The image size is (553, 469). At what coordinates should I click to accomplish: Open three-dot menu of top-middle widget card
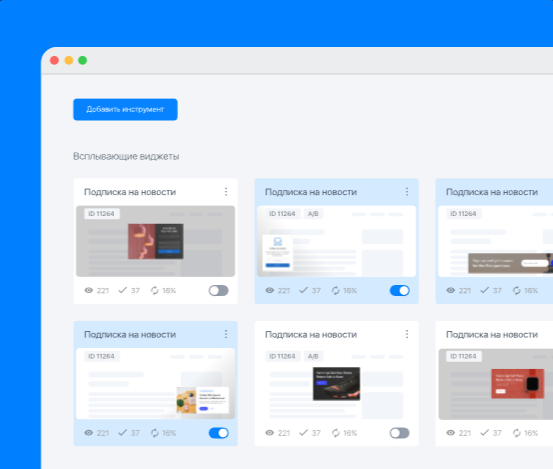coord(407,191)
